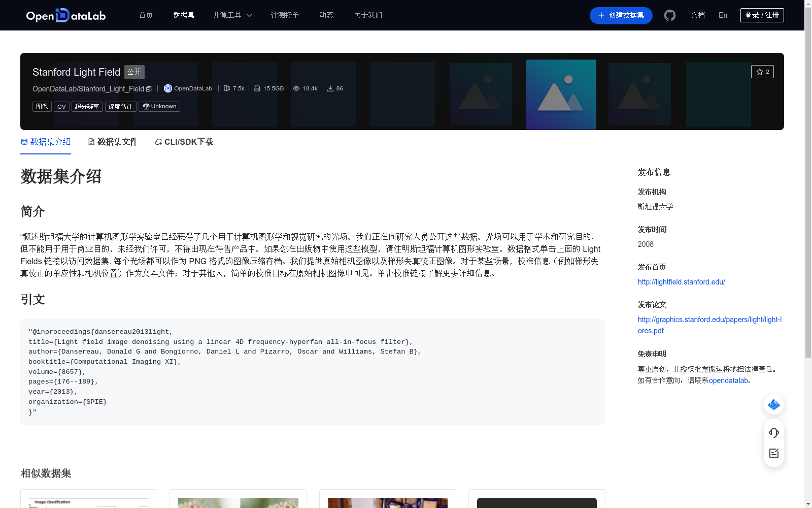This screenshot has width=812, height=508.
Task: Open the GitHub icon link
Action: tap(670, 15)
